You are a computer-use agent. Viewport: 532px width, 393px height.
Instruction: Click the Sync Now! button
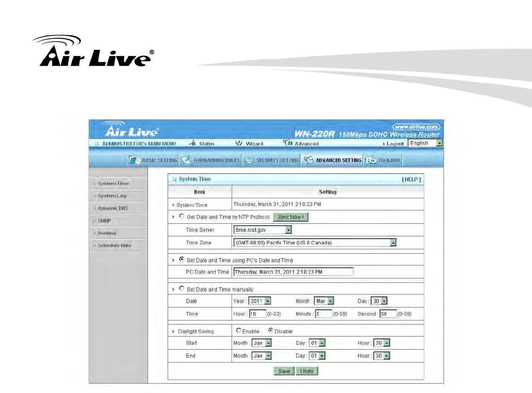click(x=291, y=217)
